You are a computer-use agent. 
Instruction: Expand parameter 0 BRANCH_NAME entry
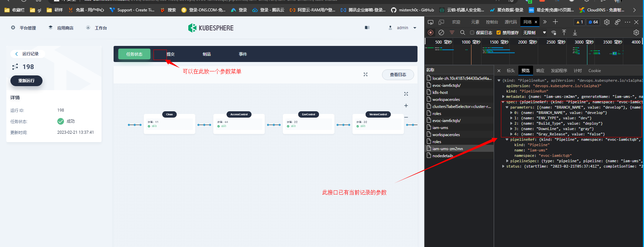(511, 113)
